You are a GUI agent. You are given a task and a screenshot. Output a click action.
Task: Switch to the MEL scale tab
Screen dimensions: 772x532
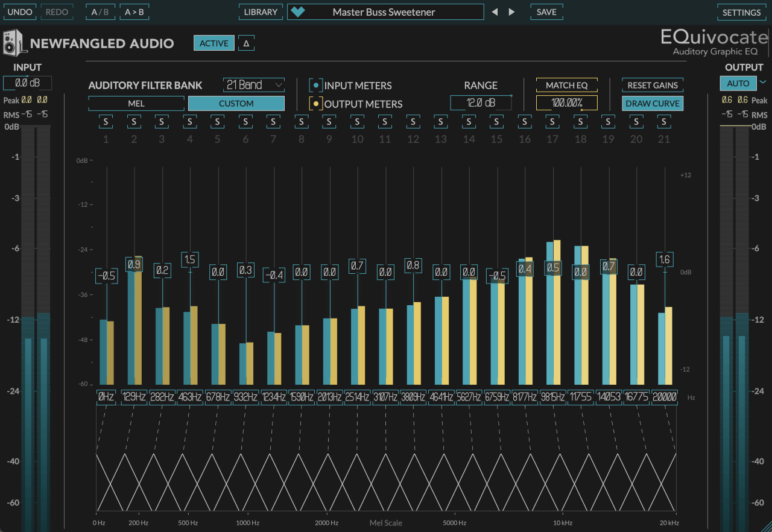coord(137,103)
